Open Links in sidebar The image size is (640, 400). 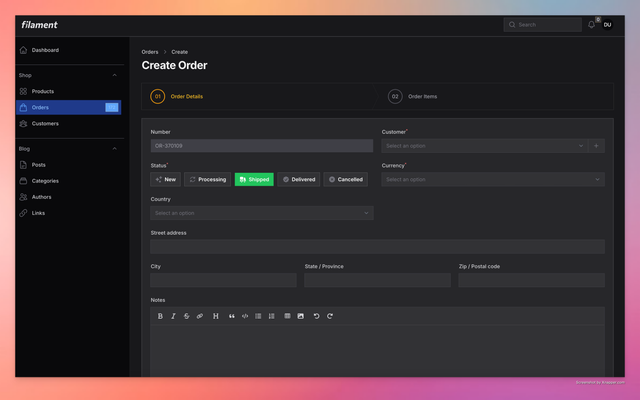point(69,213)
